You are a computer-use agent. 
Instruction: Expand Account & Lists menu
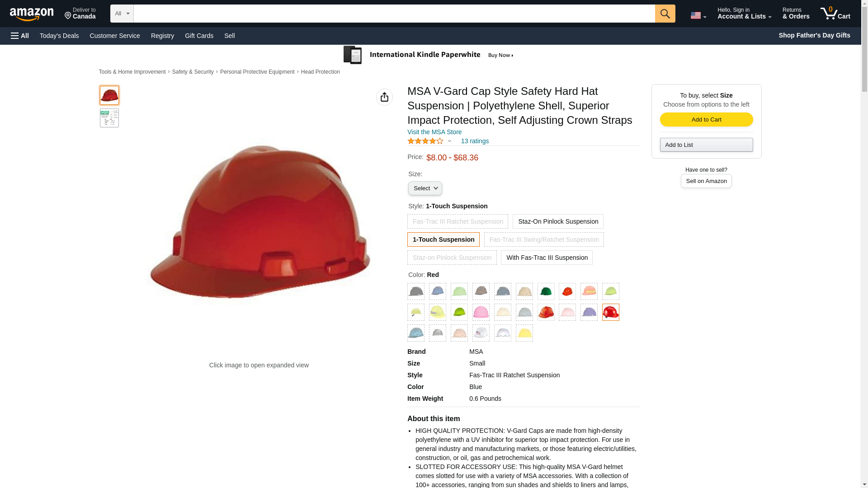744,14
